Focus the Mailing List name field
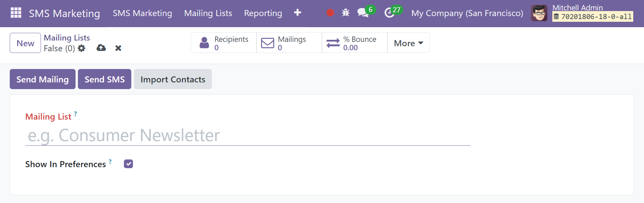The width and height of the screenshot is (644, 203). click(248, 136)
